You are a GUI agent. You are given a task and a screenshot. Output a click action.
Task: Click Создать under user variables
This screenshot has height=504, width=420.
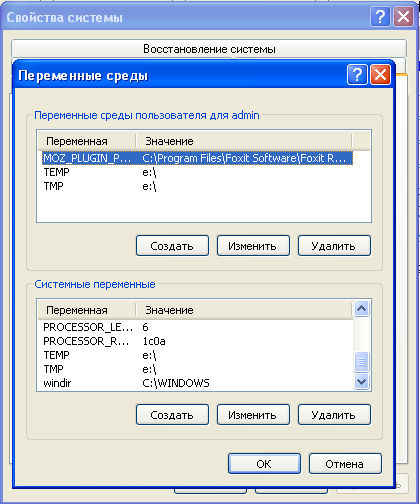[172, 246]
